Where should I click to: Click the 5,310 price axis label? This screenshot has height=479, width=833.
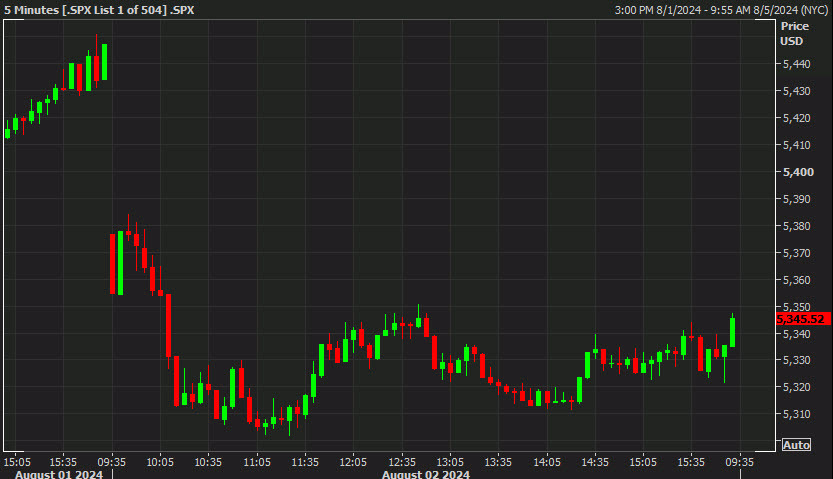[x=796, y=414]
